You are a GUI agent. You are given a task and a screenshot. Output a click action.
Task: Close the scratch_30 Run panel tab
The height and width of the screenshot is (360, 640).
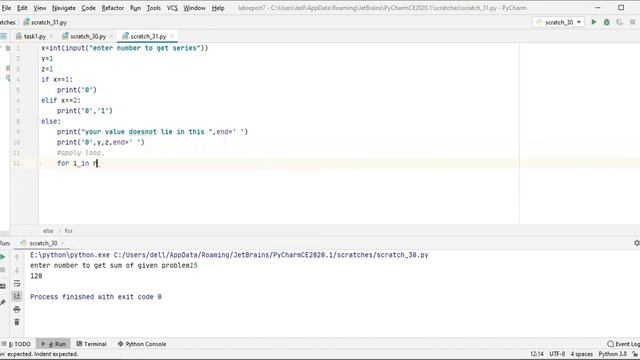point(63,243)
